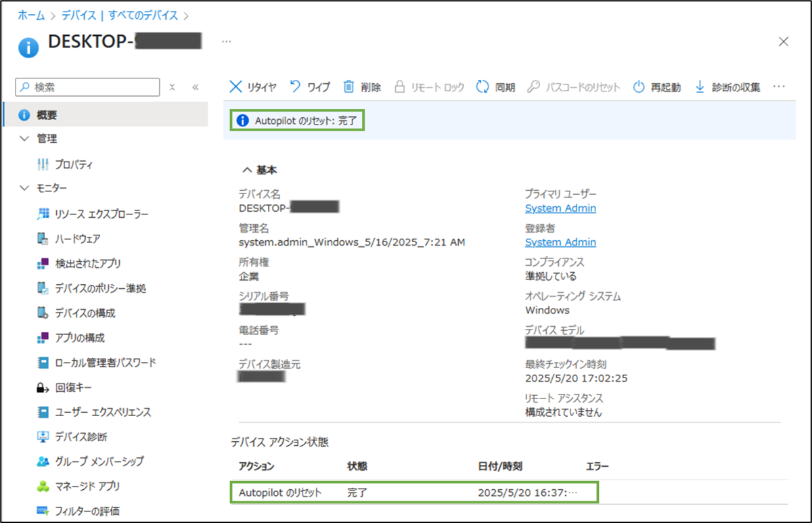Click the Recovery Keys (回復キー) lock icon
The height and width of the screenshot is (523, 812).
click(x=43, y=388)
